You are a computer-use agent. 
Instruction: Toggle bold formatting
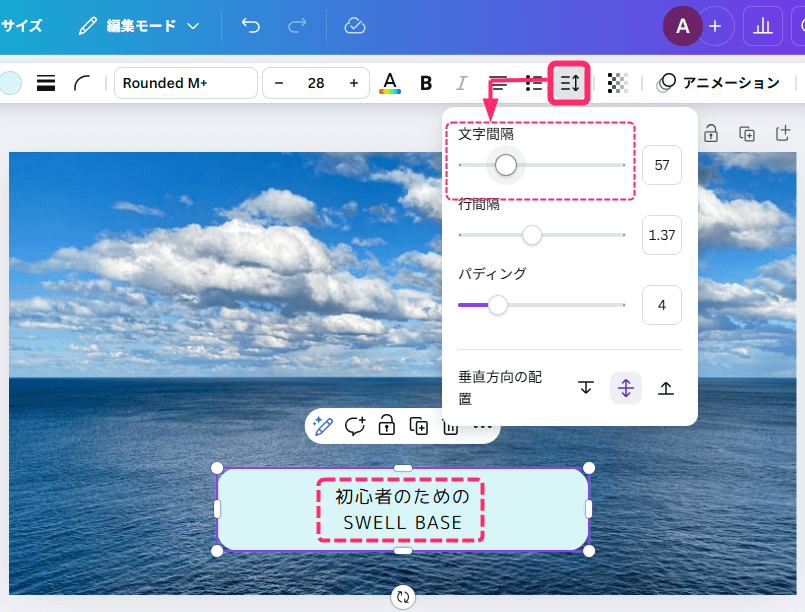click(x=426, y=83)
